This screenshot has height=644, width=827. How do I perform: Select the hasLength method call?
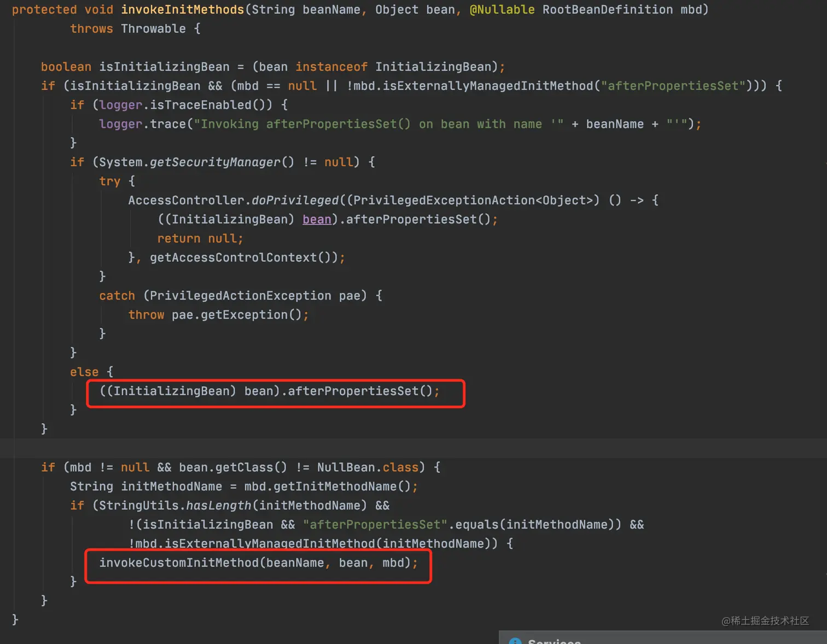[219, 506]
